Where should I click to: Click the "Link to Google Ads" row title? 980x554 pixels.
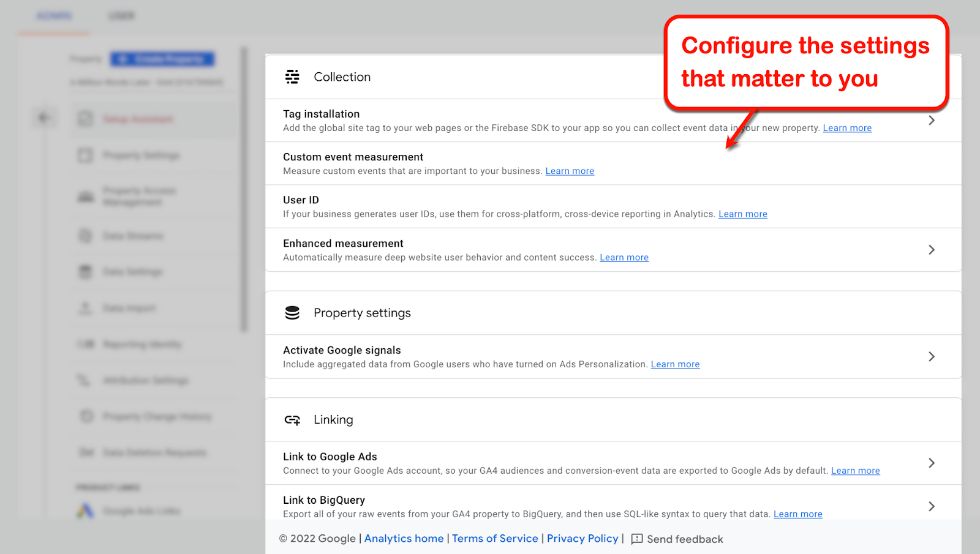[330, 457]
